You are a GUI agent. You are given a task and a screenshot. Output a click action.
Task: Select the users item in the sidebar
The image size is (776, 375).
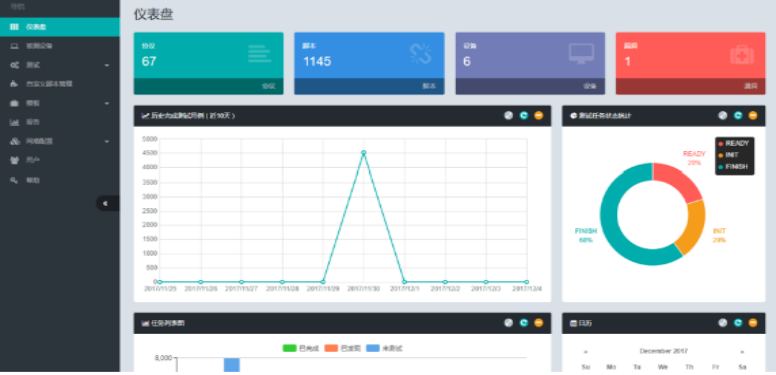(59, 160)
